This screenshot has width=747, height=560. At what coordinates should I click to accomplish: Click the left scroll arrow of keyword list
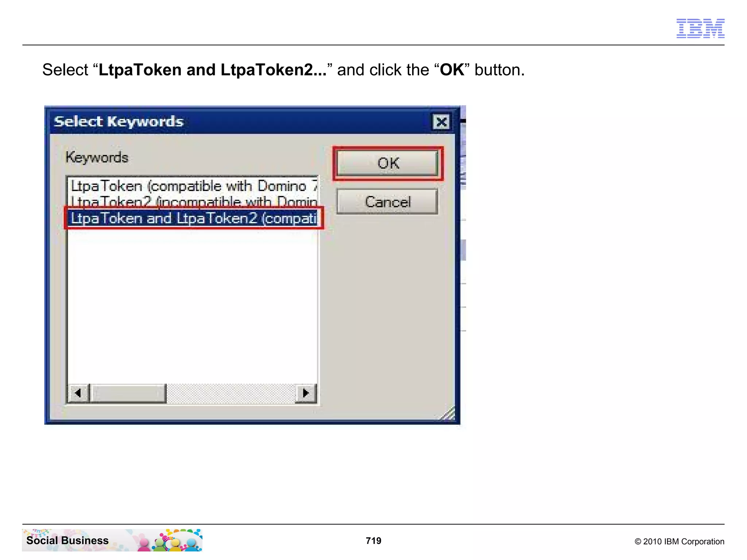coord(78,393)
